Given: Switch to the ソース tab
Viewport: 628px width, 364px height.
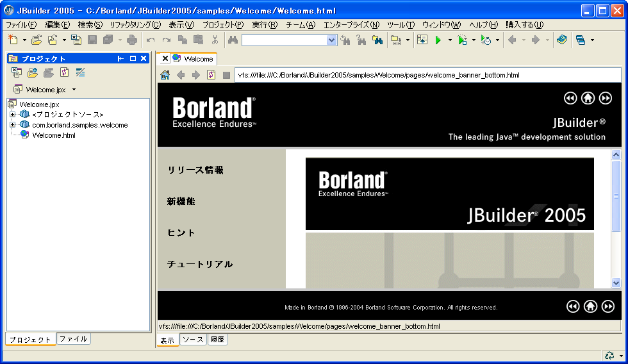Looking at the screenshot, I should tap(192, 340).
